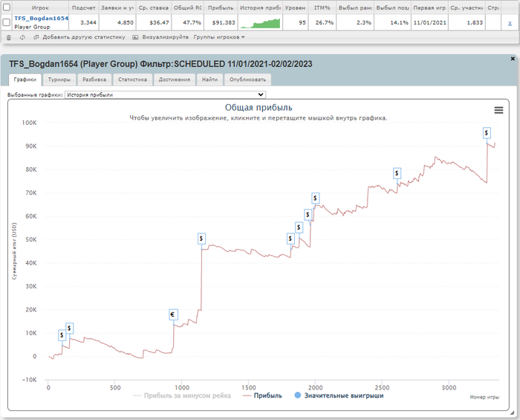This screenshot has height=420, width=520.
Task: Sort by the Подсчет column header
Action: (83, 7)
